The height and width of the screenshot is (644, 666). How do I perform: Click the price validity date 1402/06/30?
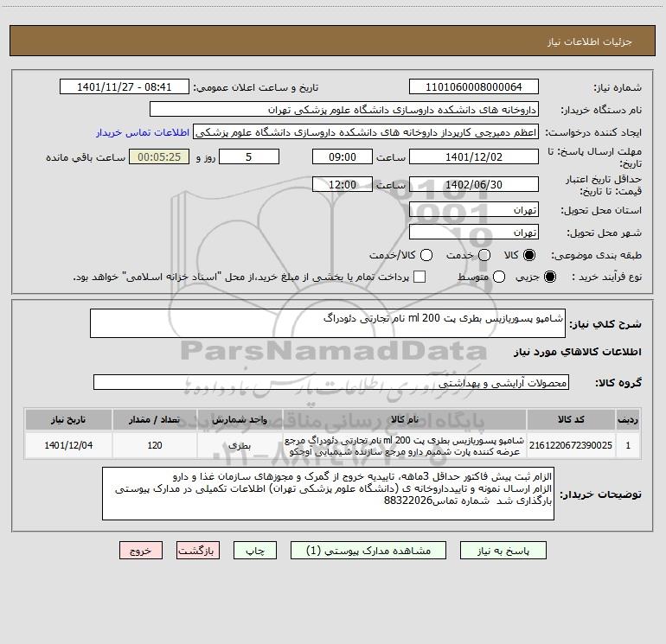pyautogui.click(x=474, y=184)
